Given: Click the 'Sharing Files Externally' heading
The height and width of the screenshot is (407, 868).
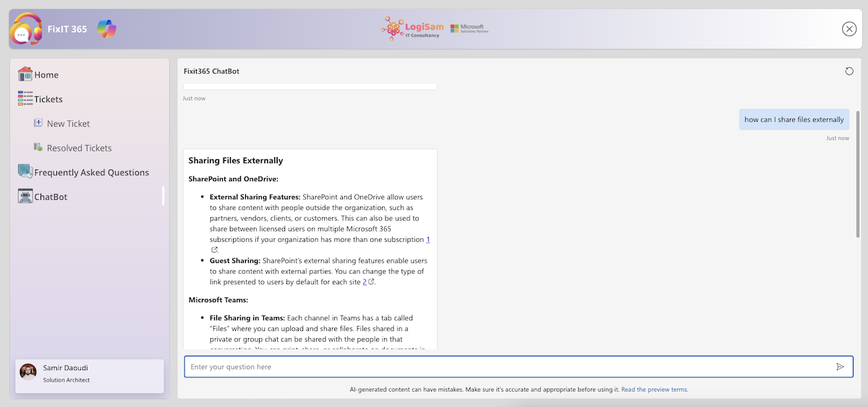Looking at the screenshot, I should coord(236,161).
